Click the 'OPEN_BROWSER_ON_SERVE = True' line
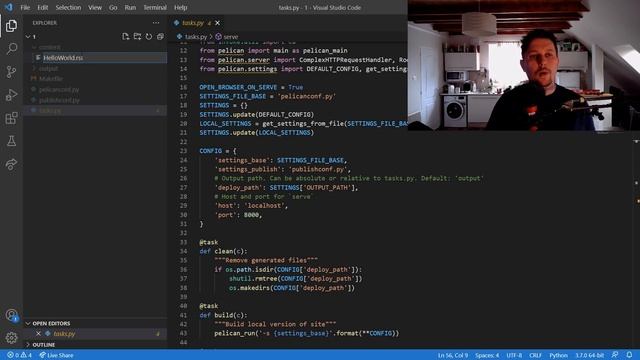640x360 pixels. click(x=251, y=87)
